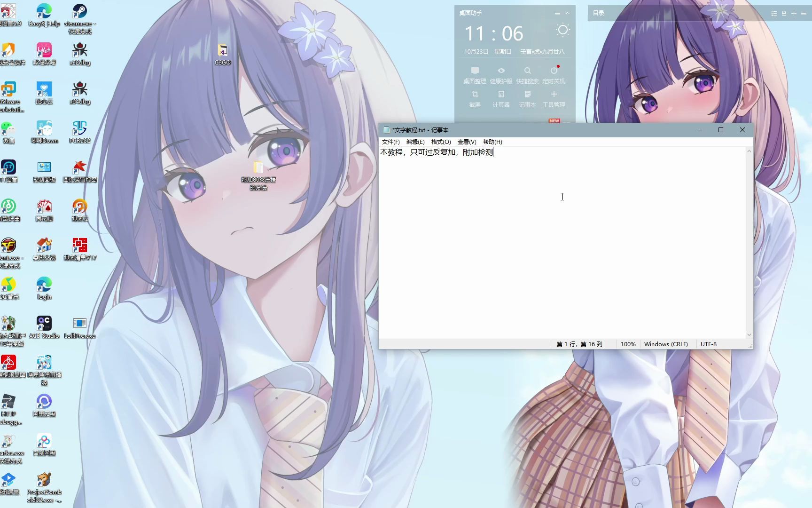Select the 哔哩哔哩 desktop icon
This screenshot has width=812, height=508.
(44, 54)
